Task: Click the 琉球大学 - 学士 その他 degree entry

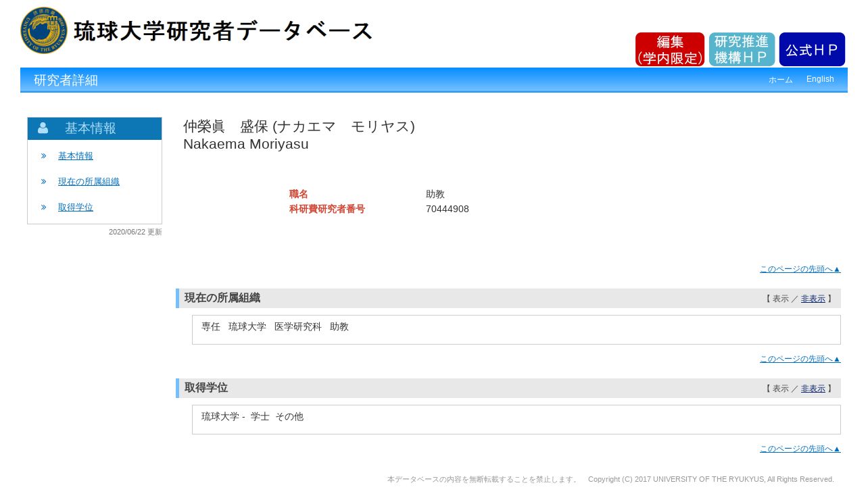Action: (252, 417)
